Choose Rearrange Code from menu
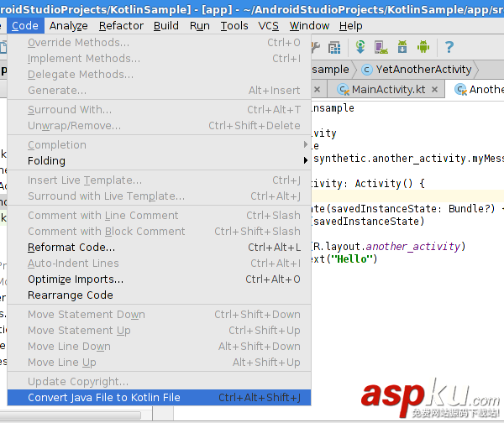This screenshot has height=423, width=504. [x=159, y=295]
